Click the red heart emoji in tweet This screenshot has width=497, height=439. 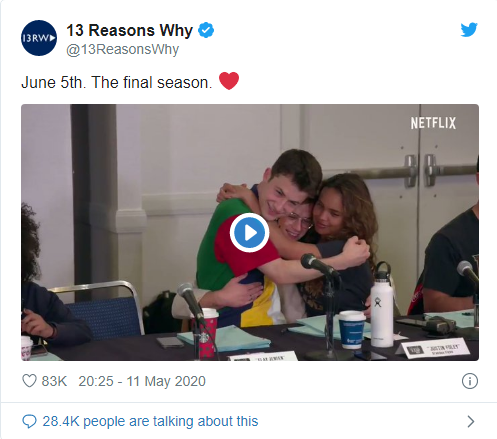[x=229, y=81]
